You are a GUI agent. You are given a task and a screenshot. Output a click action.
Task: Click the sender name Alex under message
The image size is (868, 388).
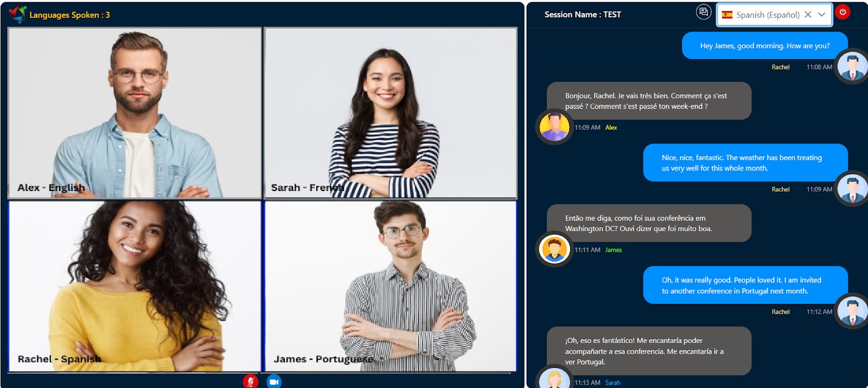(611, 128)
